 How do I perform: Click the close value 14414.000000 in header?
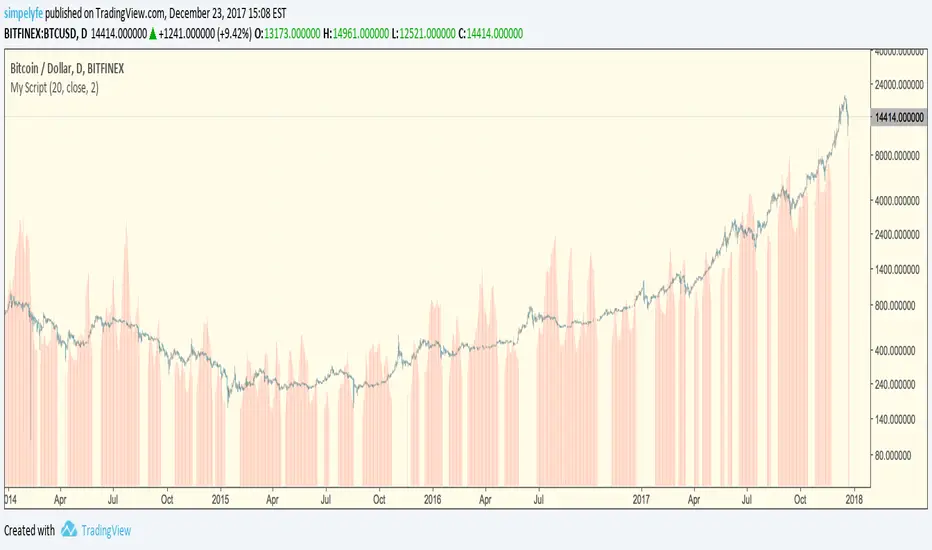(495, 34)
